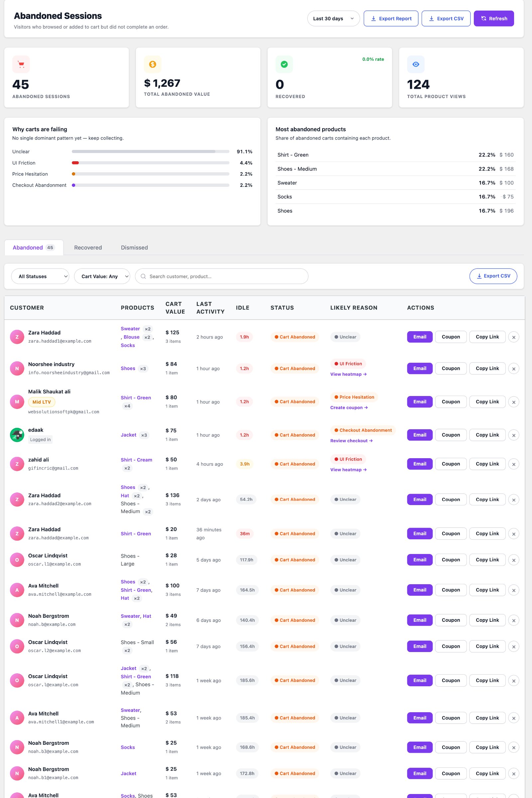Dismiss Ava Mitchell's $100 cart session
The height and width of the screenshot is (798, 532).
(514, 591)
